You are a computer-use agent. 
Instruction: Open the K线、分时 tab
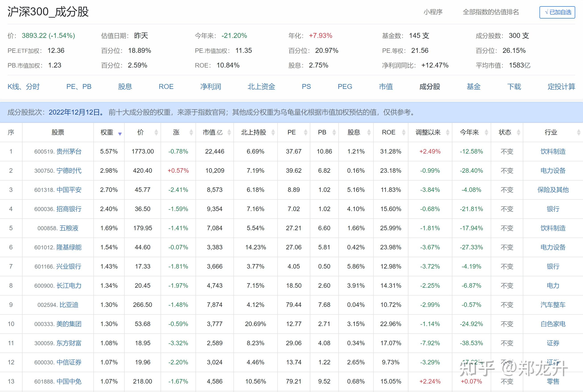click(23, 86)
